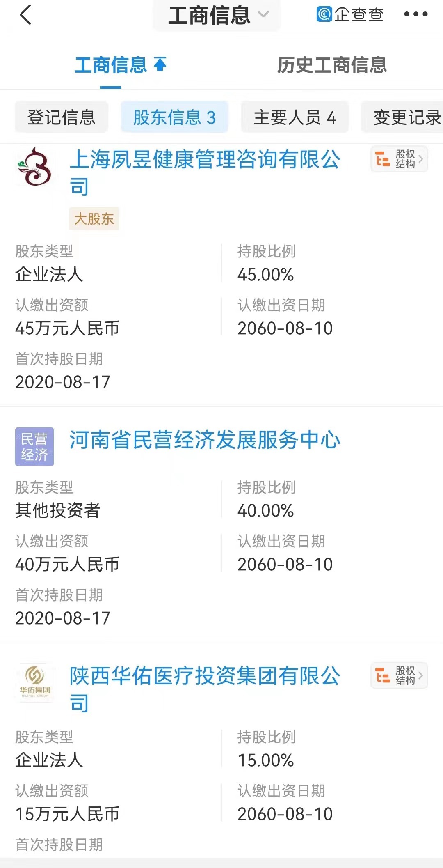Image resolution: width=443 pixels, height=868 pixels.
Task: Tap the 华佑集团 company logo
Action: [x=34, y=683]
